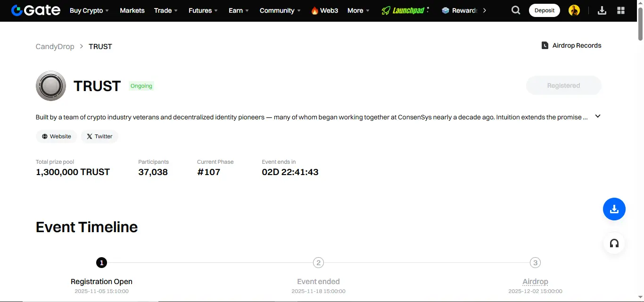
Task: Click the Web3 fire icon
Action: (314, 10)
